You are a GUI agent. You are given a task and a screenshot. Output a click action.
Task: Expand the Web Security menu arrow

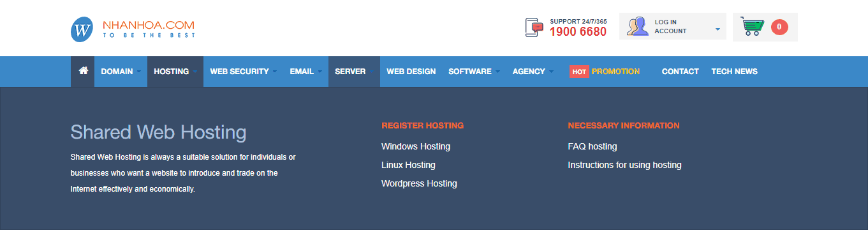[x=275, y=72]
